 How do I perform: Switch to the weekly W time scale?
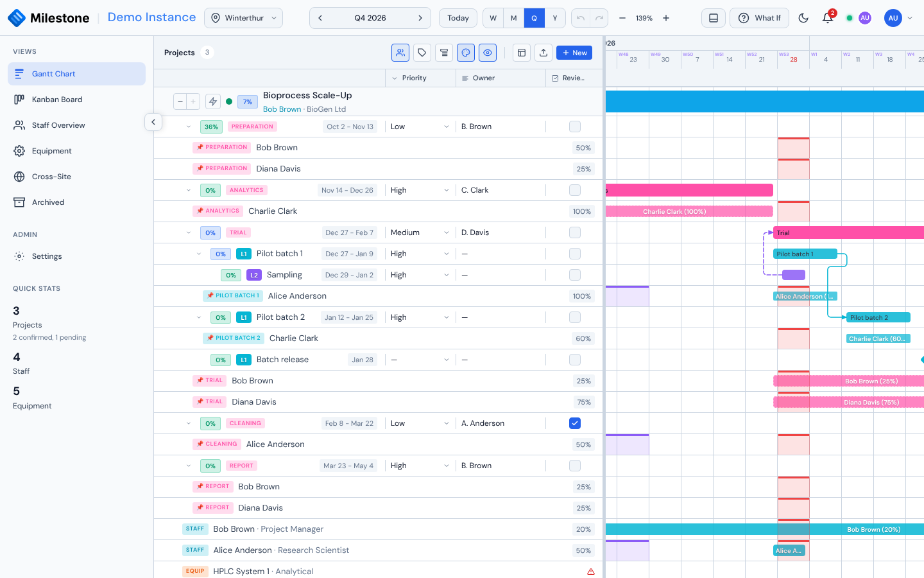[x=493, y=18]
